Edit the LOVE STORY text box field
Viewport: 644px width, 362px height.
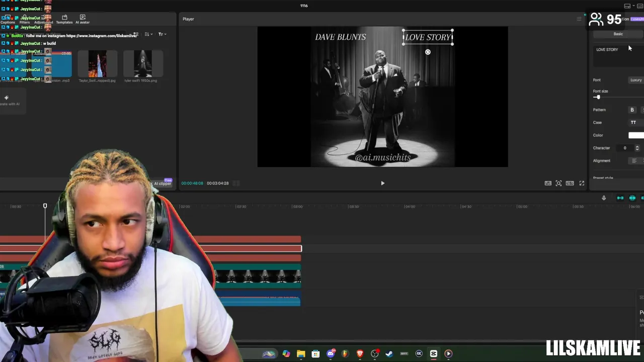[x=619, y=56]
